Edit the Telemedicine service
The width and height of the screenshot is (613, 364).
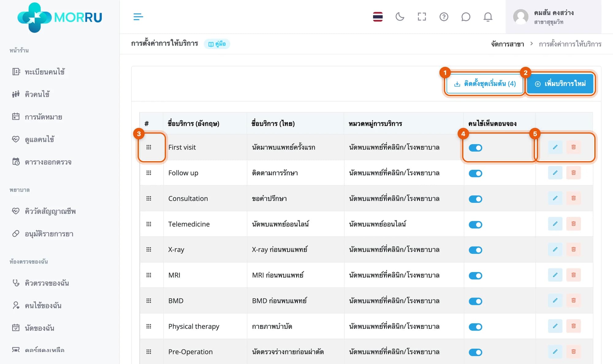(555, 224)
